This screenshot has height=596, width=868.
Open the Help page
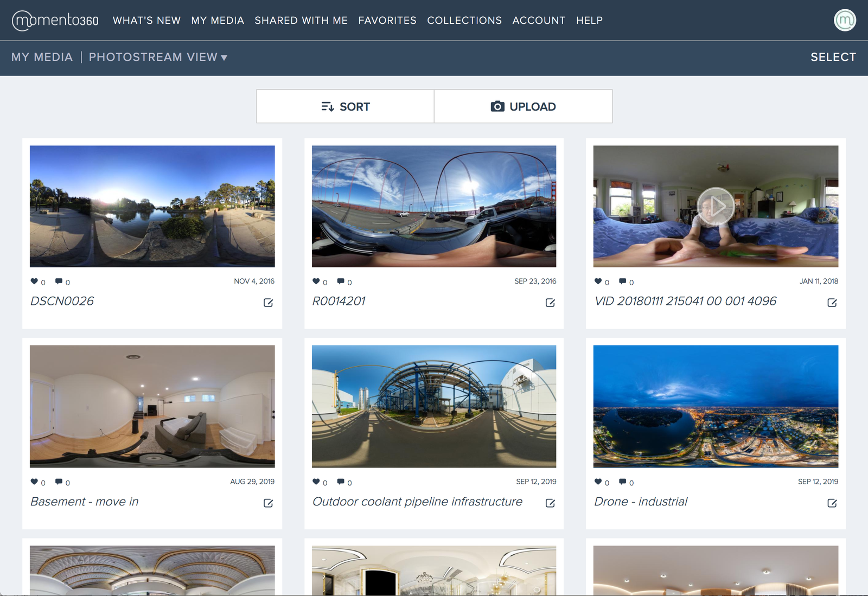[589, 20]
